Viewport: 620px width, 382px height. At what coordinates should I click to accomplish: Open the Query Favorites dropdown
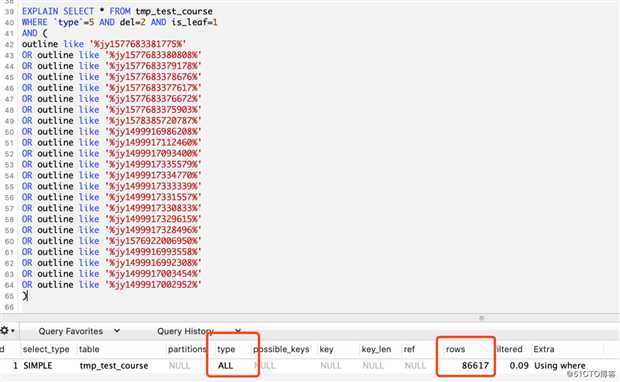(79, 331)
